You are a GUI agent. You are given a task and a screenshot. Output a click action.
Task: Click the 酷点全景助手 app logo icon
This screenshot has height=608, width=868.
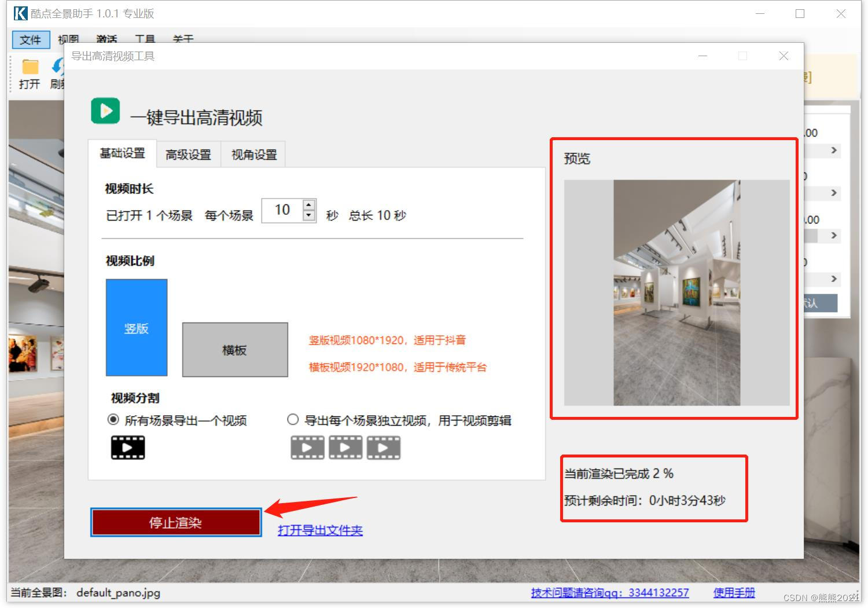(x=20, y=13)
